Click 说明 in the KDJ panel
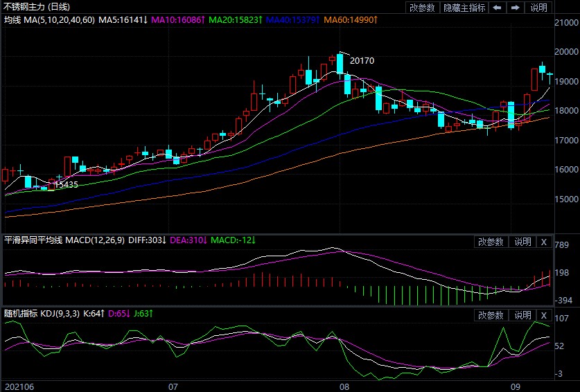This screenshot has height=392, width=580. [522, 315]
